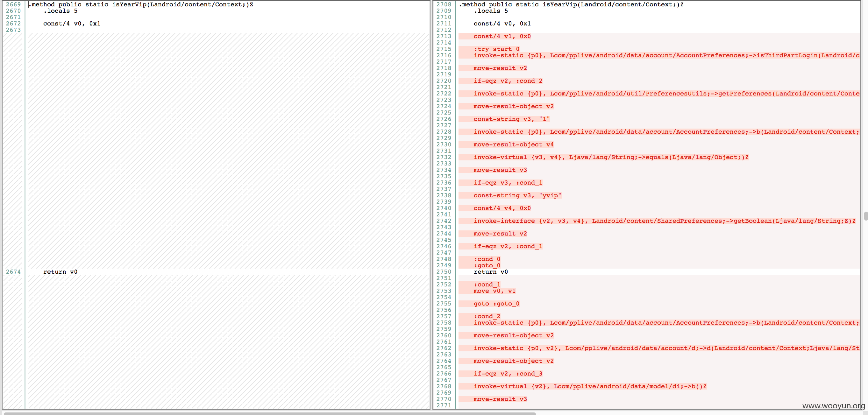The width and height of the screenshot is (868, 415).
Task: Click the horizontal scrollbar at the bottom
Action: [x=270, y=413]
